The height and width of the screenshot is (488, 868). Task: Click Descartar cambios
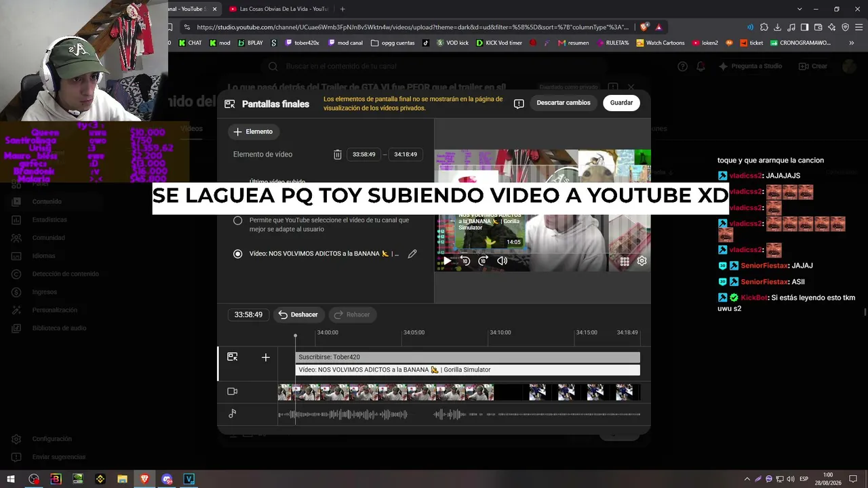(564, 103)
